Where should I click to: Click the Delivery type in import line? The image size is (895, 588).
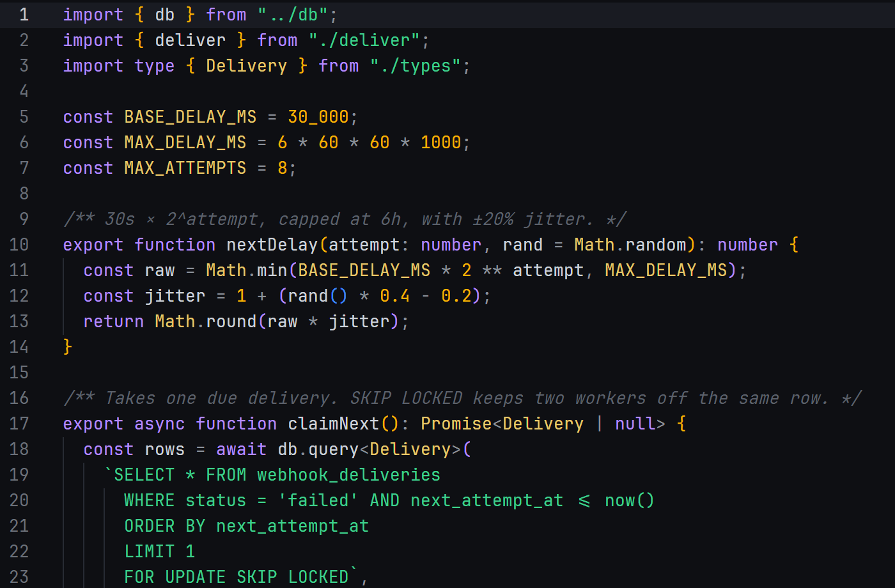[247, 65]
